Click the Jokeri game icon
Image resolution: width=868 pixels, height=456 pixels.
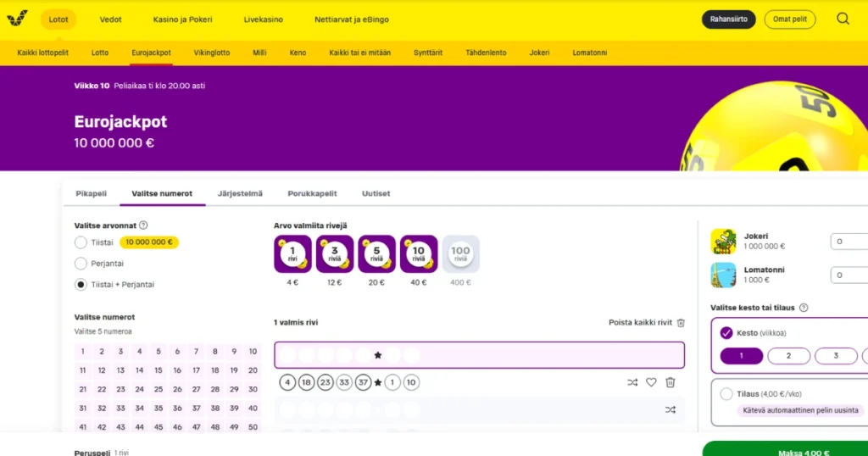click(723, 242)
